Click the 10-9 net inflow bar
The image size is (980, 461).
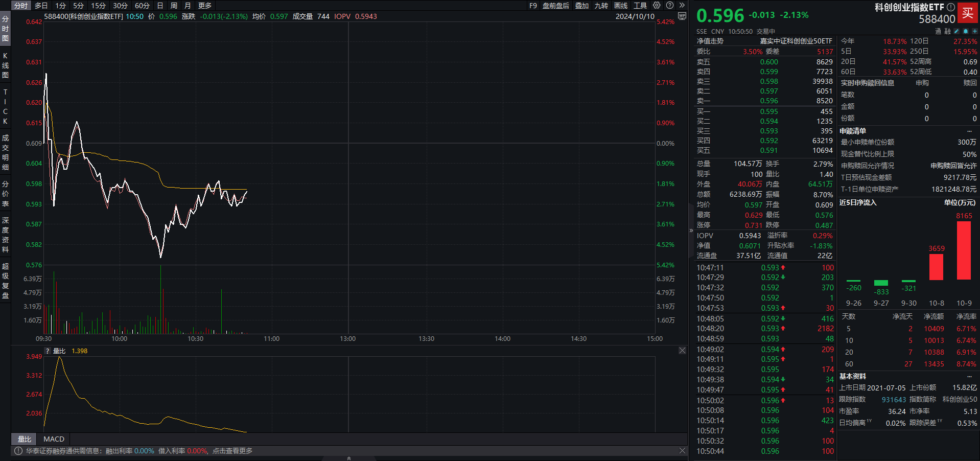(964, 250)
